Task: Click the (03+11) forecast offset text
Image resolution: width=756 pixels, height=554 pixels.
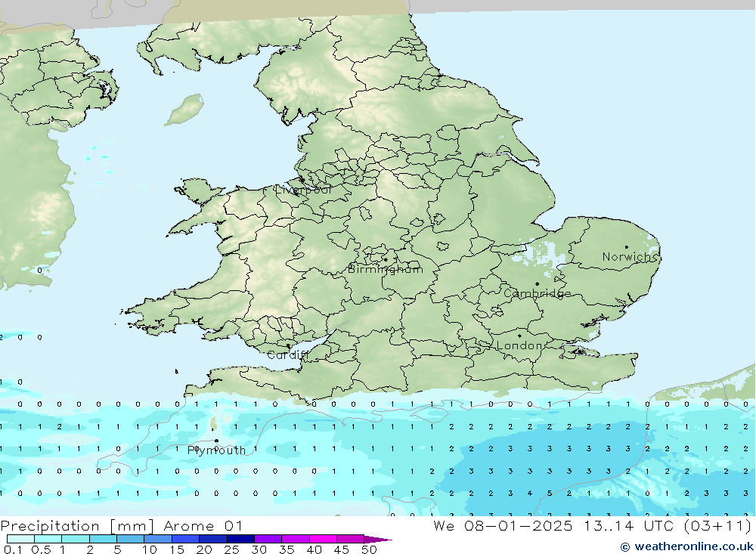Action: (x=718, y=525)
